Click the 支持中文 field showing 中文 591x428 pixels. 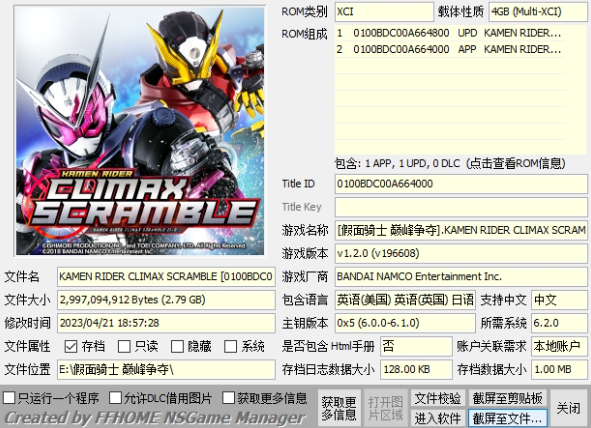559,300
